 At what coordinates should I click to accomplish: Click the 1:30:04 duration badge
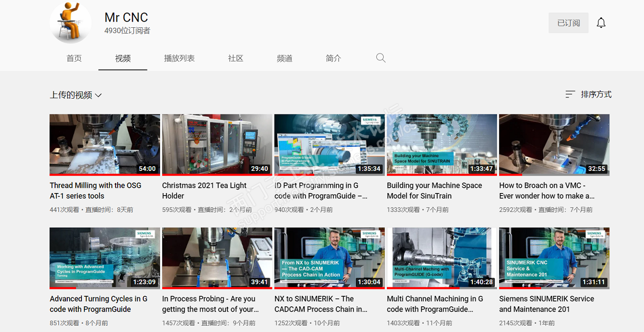point(368,282)
